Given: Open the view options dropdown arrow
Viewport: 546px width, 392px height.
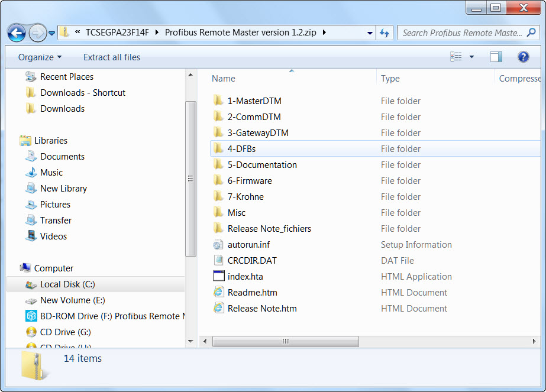Looking at the screenshot, I should (x=472, y=57).
